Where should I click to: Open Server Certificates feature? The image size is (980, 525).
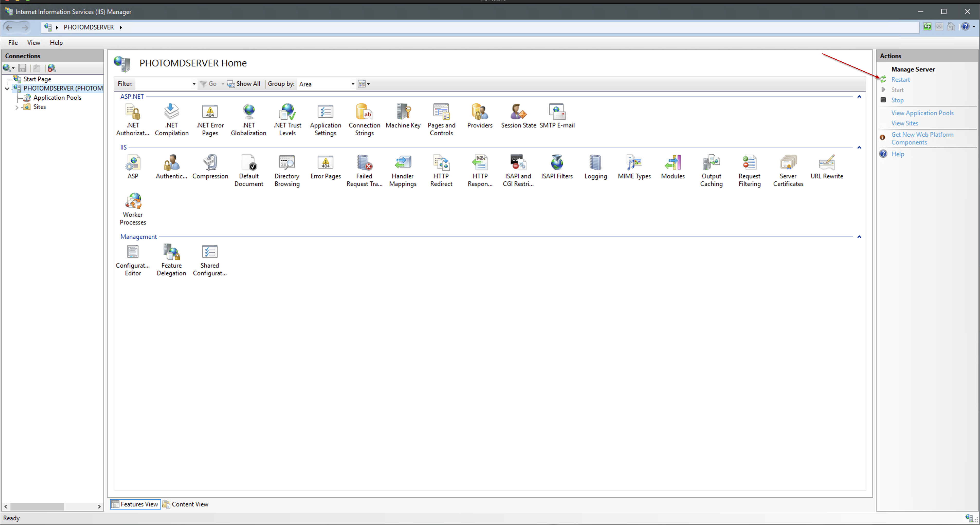click(788, 170)
